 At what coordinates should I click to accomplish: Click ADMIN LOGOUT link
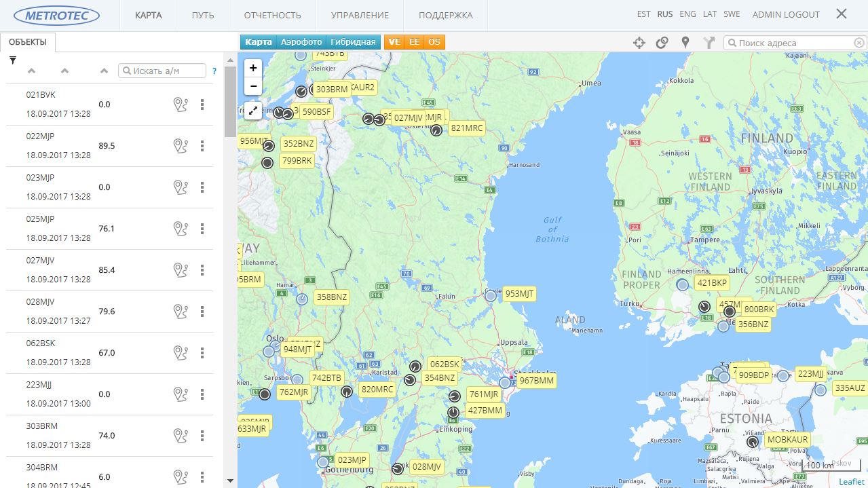point(786,14)
